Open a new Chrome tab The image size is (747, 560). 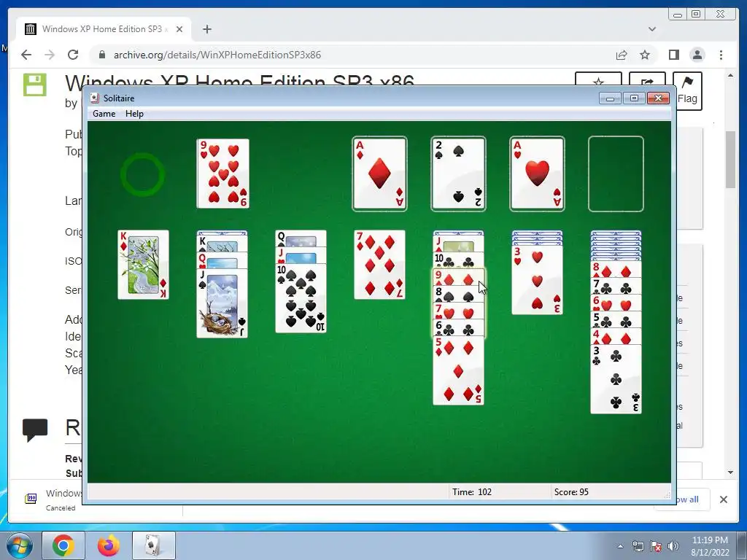[x=206, y=29]
